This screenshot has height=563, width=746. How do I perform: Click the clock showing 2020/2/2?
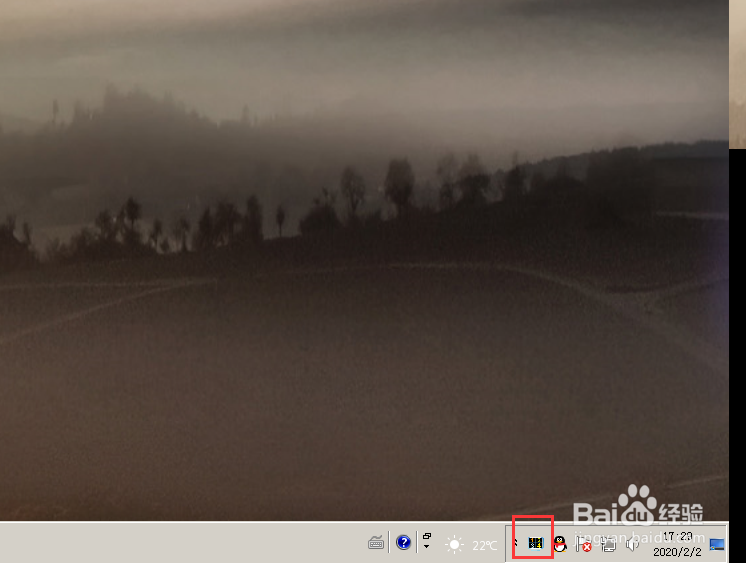677,544
